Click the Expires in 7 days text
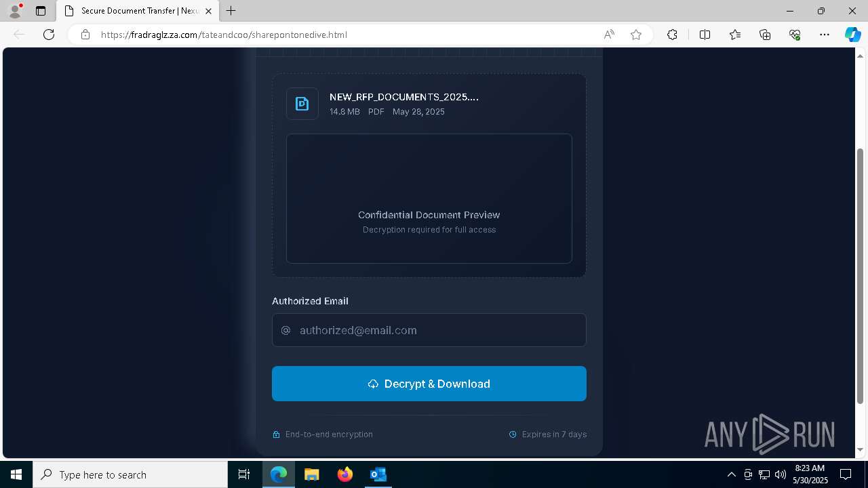 pyautogui.click(x=554, y=434)
